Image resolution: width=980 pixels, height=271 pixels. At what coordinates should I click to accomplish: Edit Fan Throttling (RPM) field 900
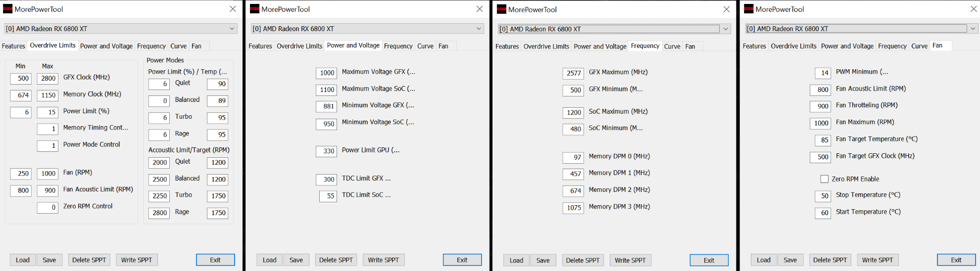pos(820,106)
